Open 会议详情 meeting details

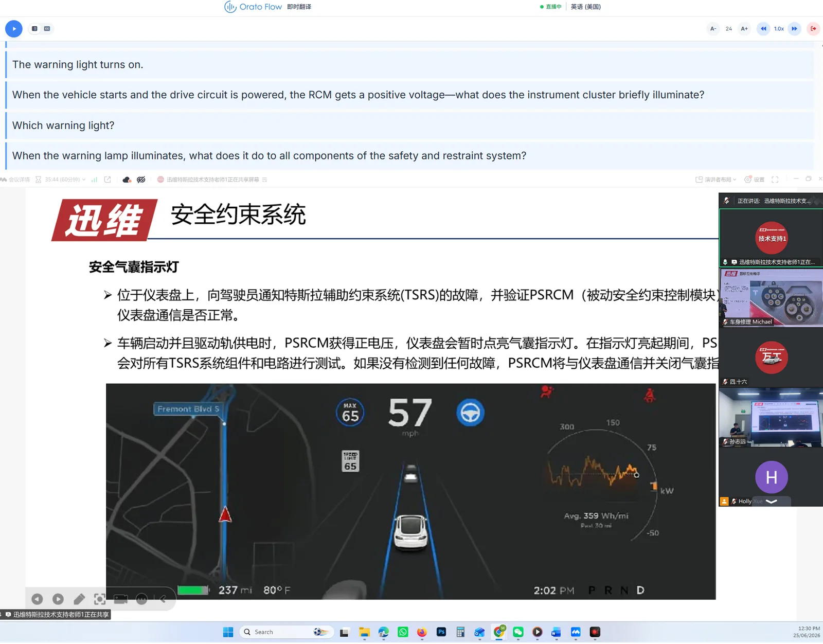pos(15,180)
